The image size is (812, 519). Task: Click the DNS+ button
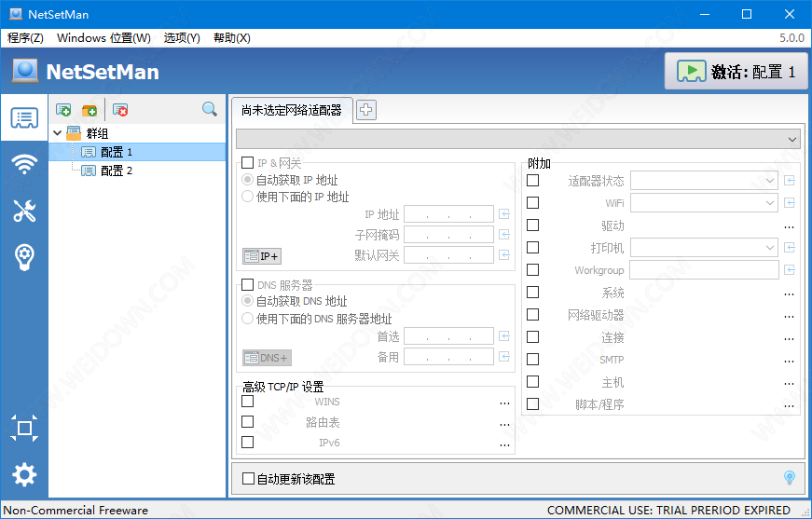tap(267, 358)
